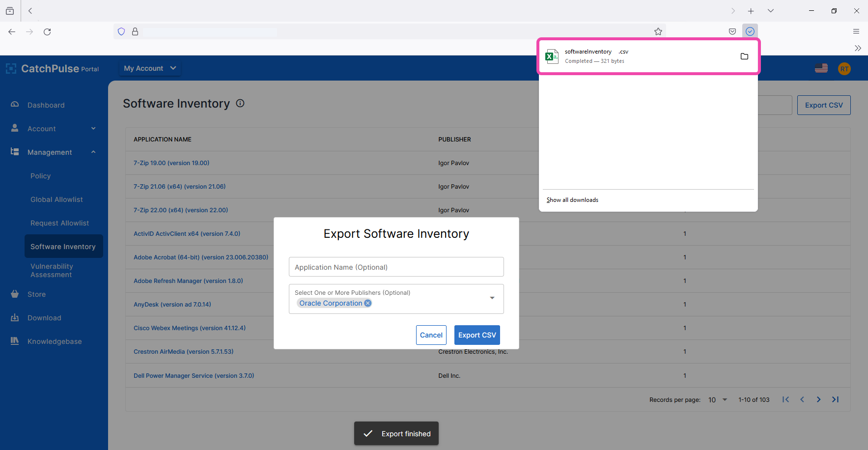Collapse the Management sidebar section
The width and height of the screenshot is (868, 450).
(x=93, y=152)
